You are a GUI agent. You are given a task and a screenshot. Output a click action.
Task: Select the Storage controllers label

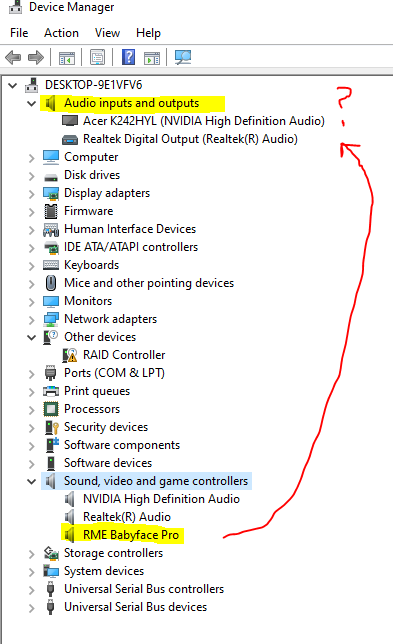pyautogui.click(x=113, y=553)
